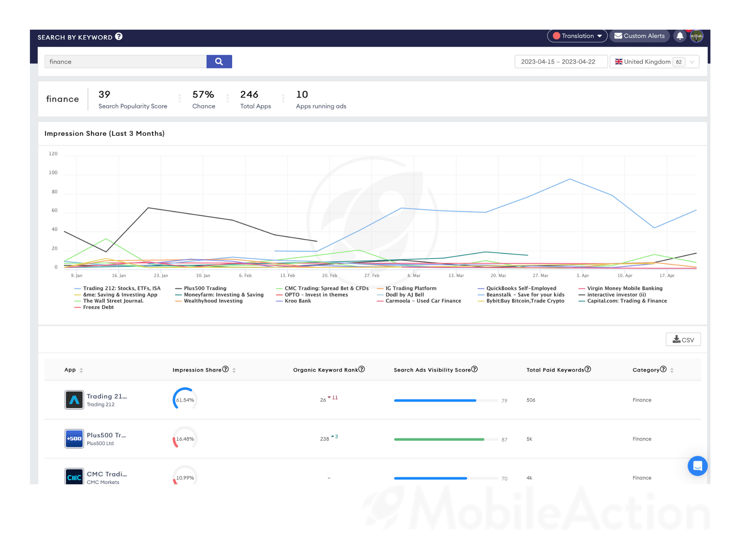The height and width of the screenshot is (560, 740).
Task: Open the Search by Keyword help icon
Action: tap(119, 37)
